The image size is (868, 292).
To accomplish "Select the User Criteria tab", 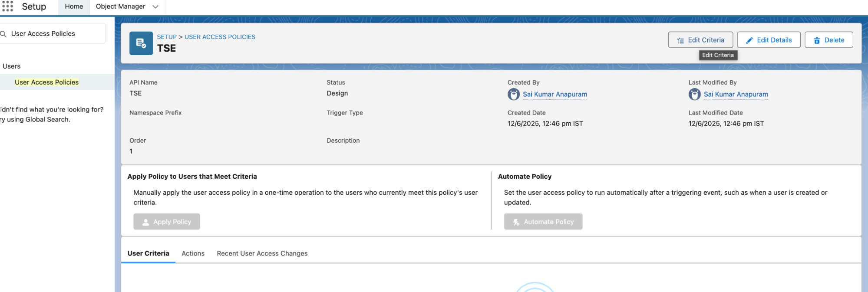I will 148,253.
